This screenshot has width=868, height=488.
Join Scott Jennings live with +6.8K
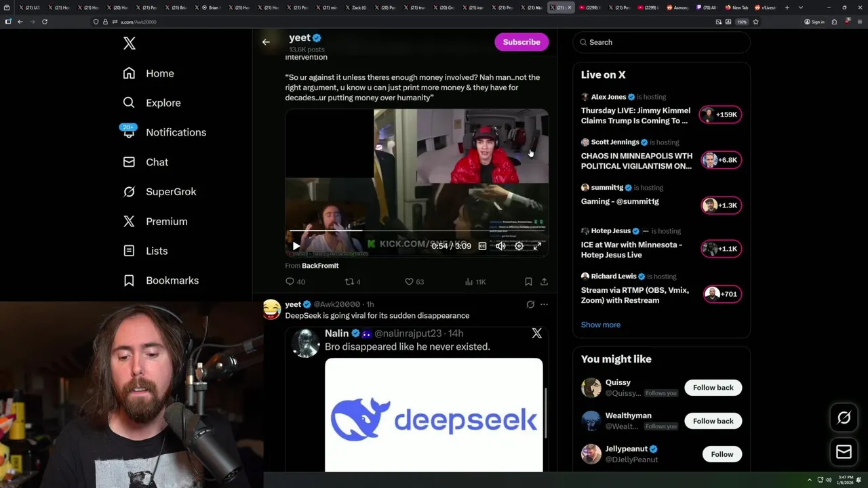click(721, 160)
